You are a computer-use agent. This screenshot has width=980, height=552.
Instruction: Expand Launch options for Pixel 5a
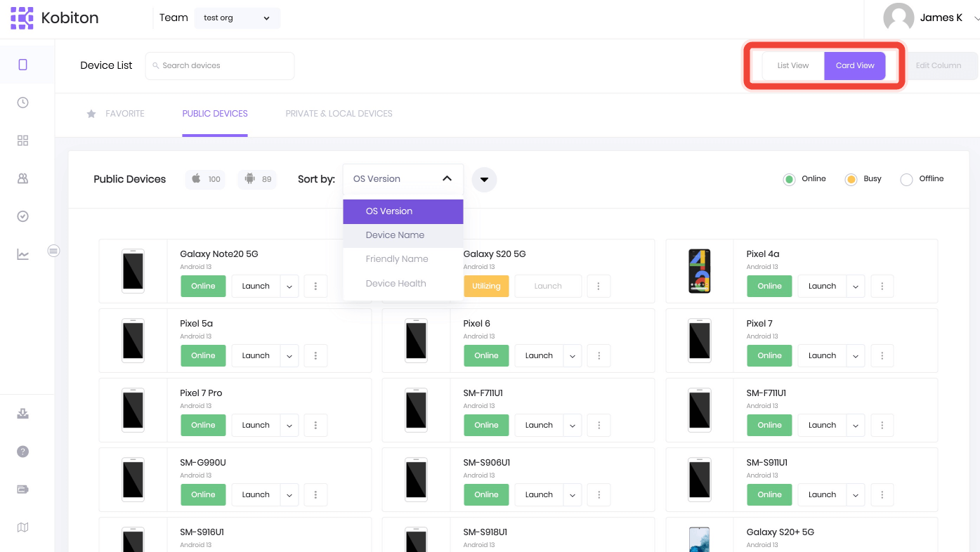click(x=289, y=355)
